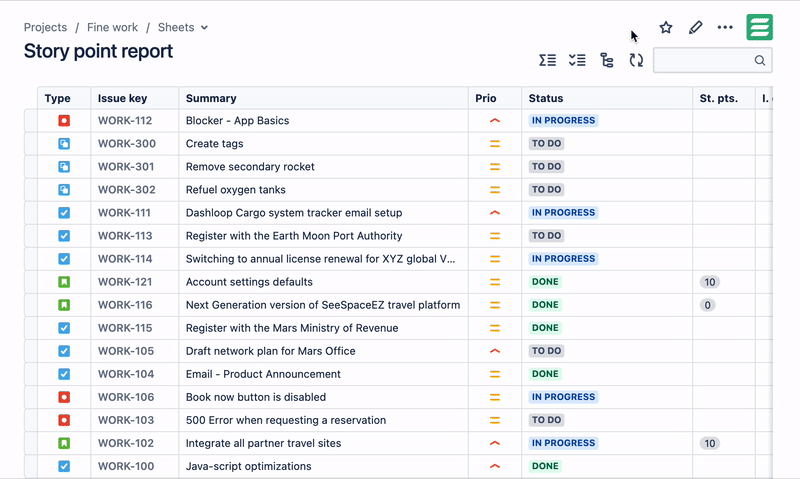Click the IN PROGRESS status of WORK-106
Viewport: 800px width, 479px height.
click(x=563, y=397)
